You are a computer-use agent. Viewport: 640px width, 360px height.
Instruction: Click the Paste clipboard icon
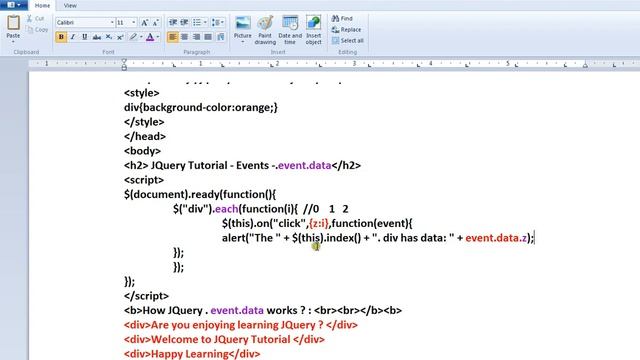coord(13,22)
